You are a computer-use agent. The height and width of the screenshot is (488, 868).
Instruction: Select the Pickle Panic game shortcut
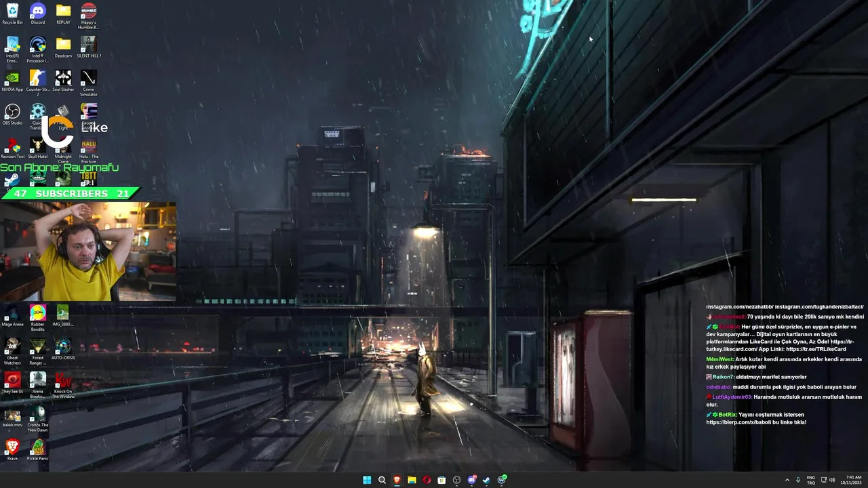38,451
